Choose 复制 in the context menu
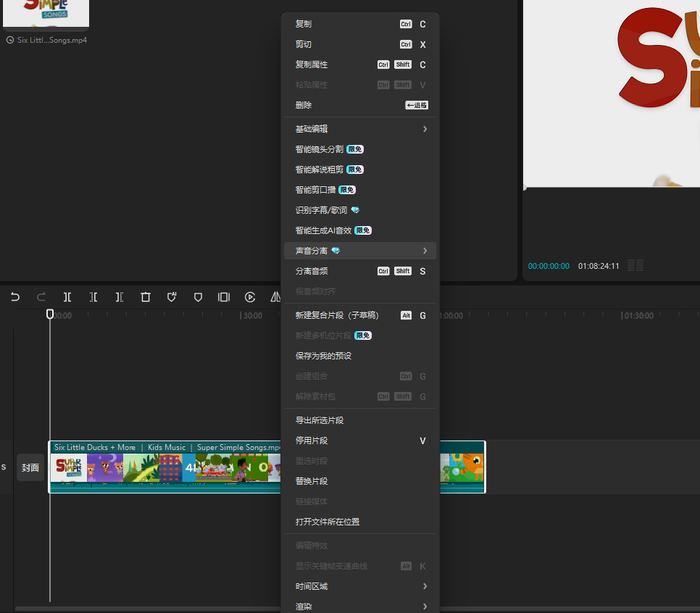 coord(359,24)
